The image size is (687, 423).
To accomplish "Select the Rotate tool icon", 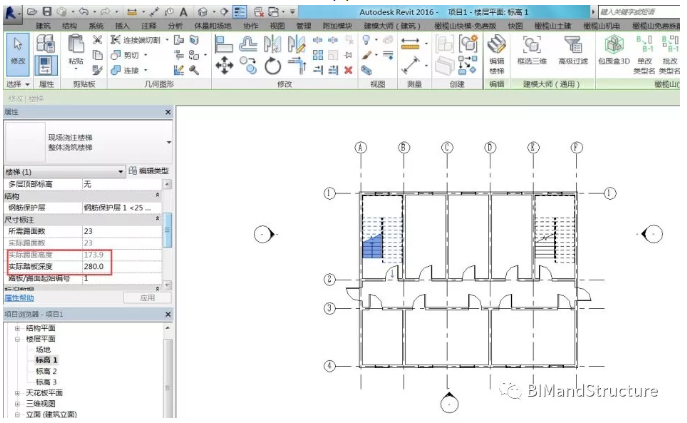I will (273, 66).
